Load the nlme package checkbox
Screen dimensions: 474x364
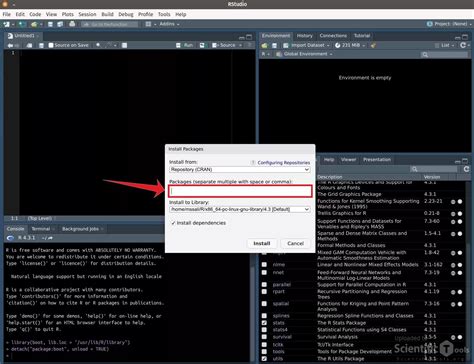click(x=264, y=265)
